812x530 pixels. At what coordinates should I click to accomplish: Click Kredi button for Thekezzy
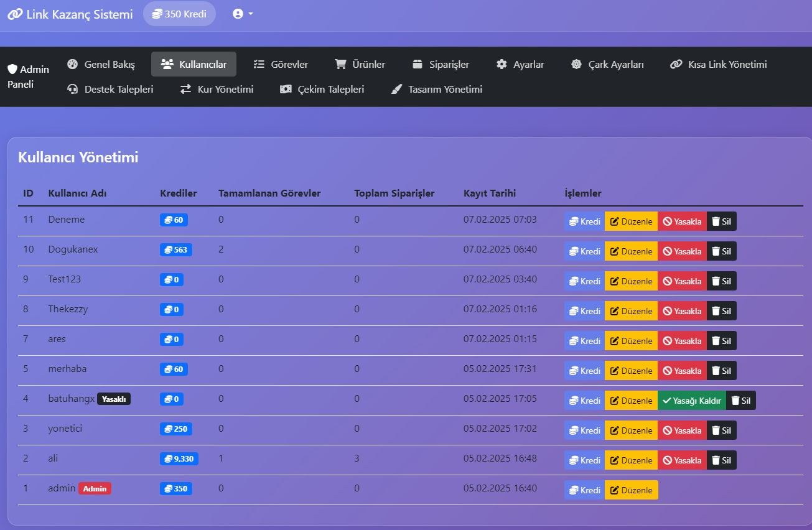coord(584,311)
